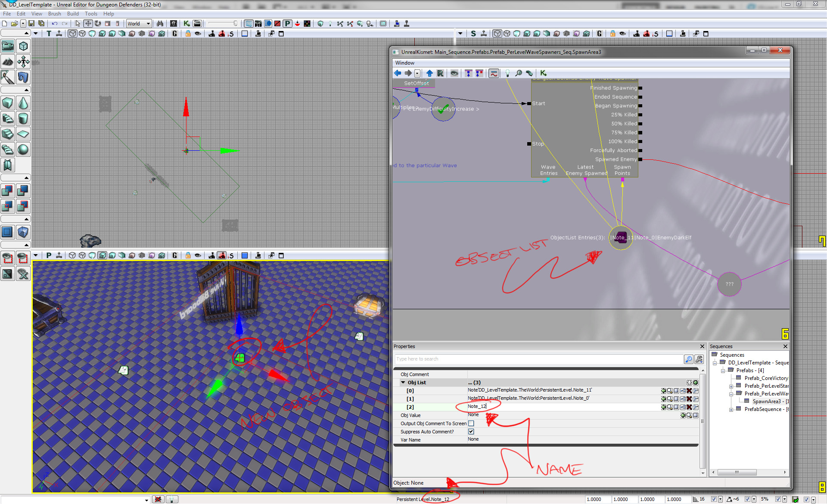This screenshot has width=827, height=504.
Task: Click CSG Intersect icon
Action: [8, 206]
